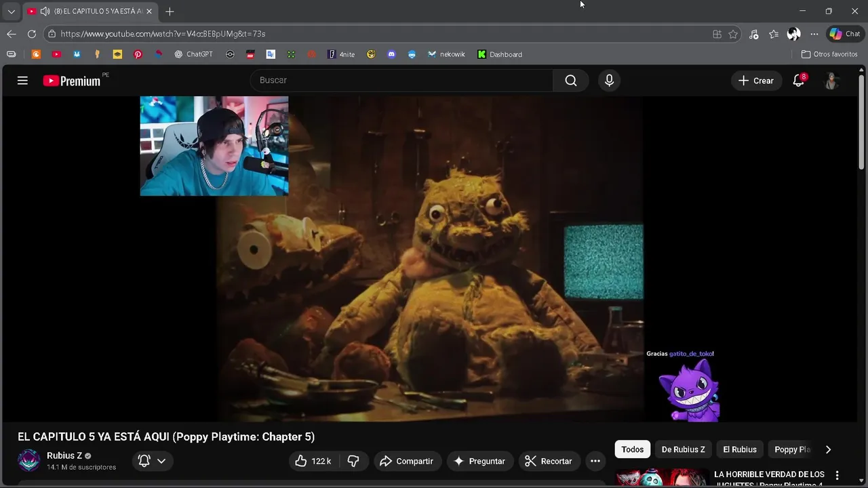Expand subscription notification dropdown arrow
The width and height of the screenshot is (868, 488).
pos(161,461)
